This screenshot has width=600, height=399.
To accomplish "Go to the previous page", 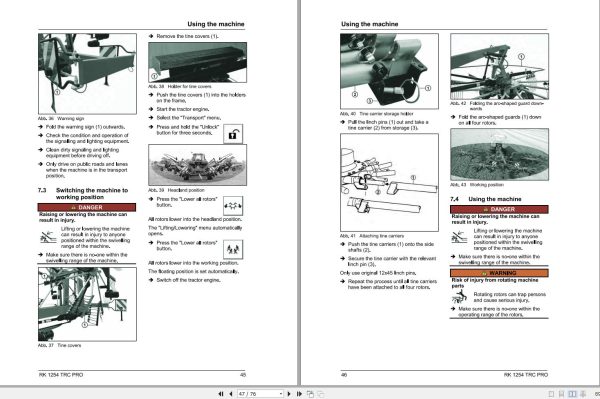I will point(231,394).
